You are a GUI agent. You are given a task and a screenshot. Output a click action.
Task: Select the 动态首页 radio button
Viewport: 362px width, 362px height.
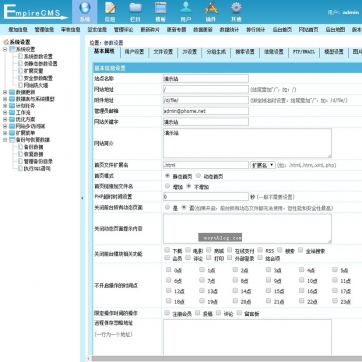pyautogui.click(x=198, y=175)
